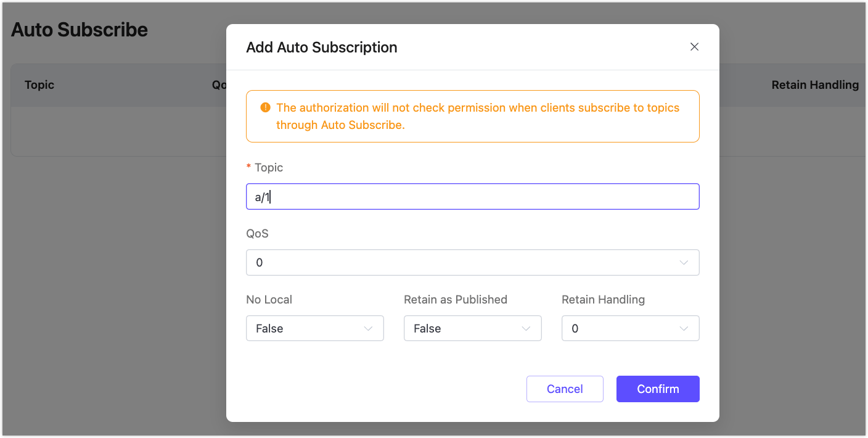This screenshot has height=438, width=868.
Task: Click the Topic column header in the table
Action: (x=39, y=85)
